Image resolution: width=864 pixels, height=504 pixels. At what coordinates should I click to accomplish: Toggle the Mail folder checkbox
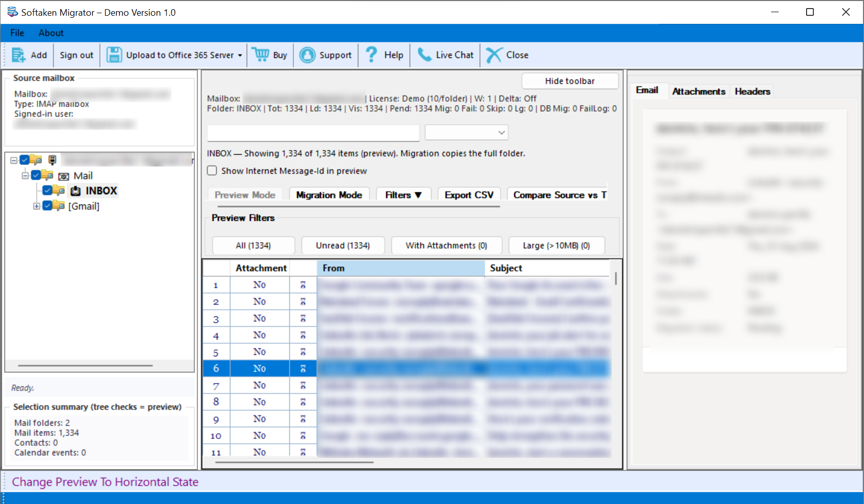tap(36, 175)
